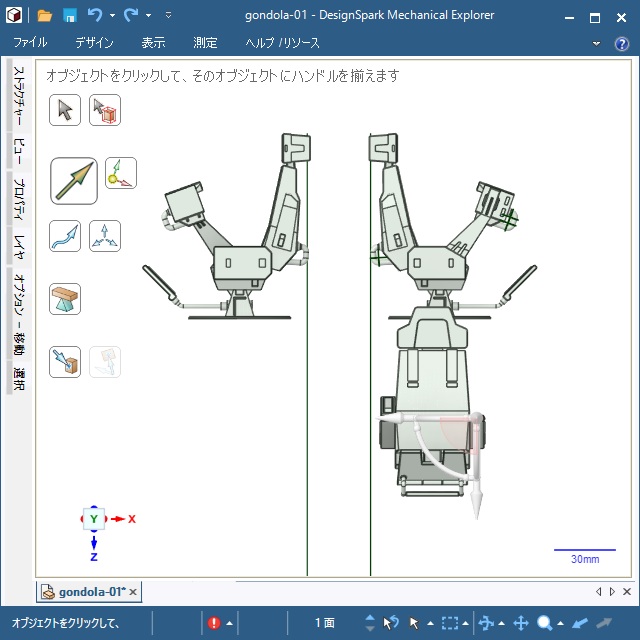Open the プロパティ side panel tab
640x640 pixels.
pos(18,199)
